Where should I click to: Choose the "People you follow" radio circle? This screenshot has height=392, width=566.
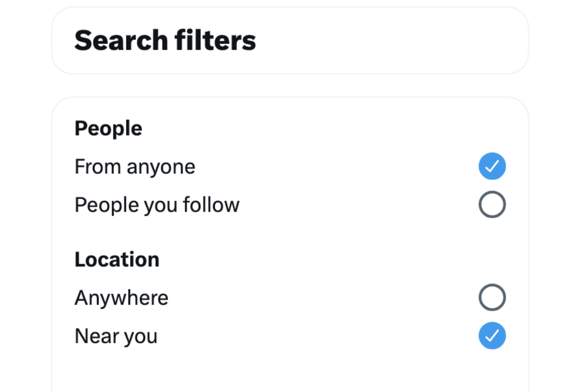(492, 204)
